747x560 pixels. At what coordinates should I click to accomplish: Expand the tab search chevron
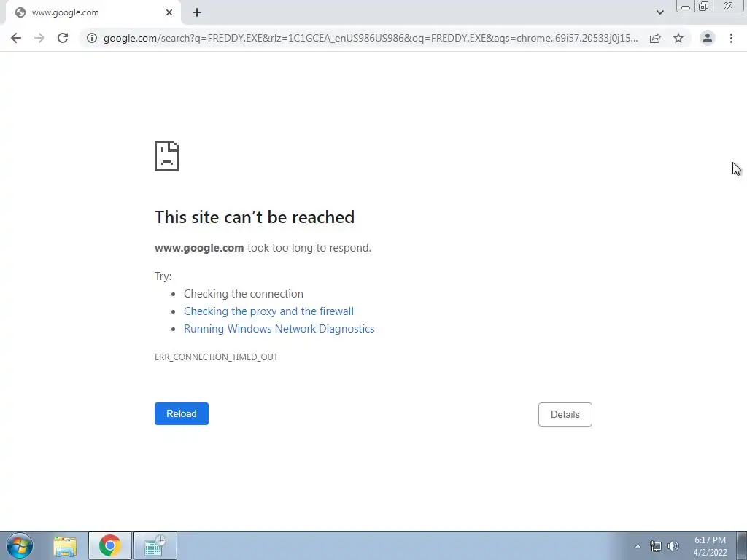[x=659, y=12]
